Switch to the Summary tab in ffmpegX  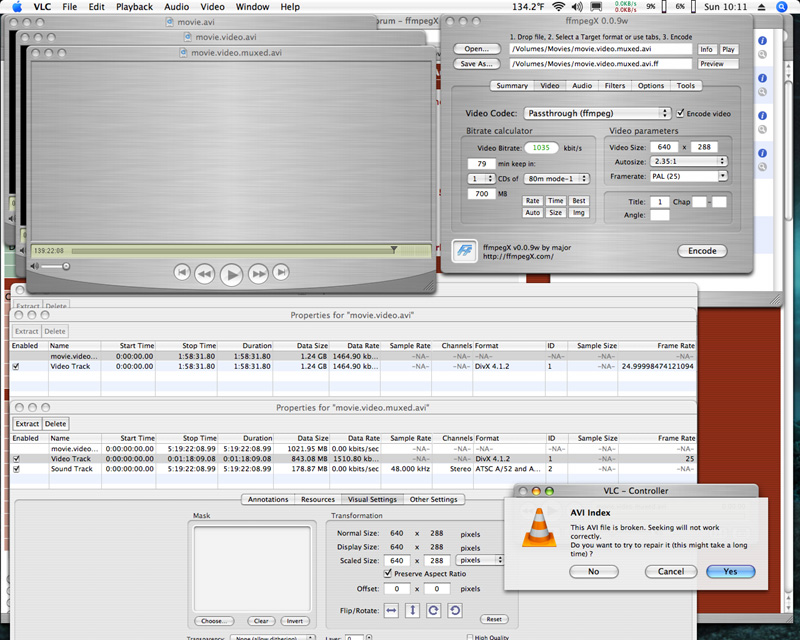click(x=512, y=86)
